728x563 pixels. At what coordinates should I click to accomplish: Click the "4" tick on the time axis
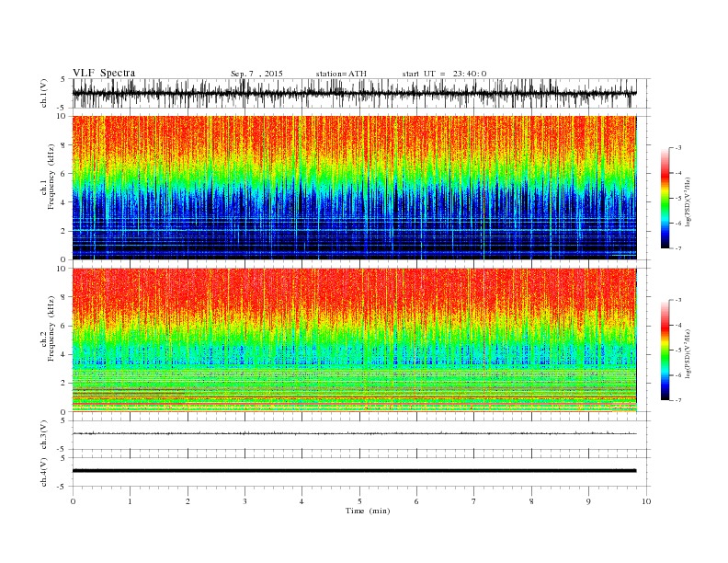pyautogui.click(x=301, y=501)
